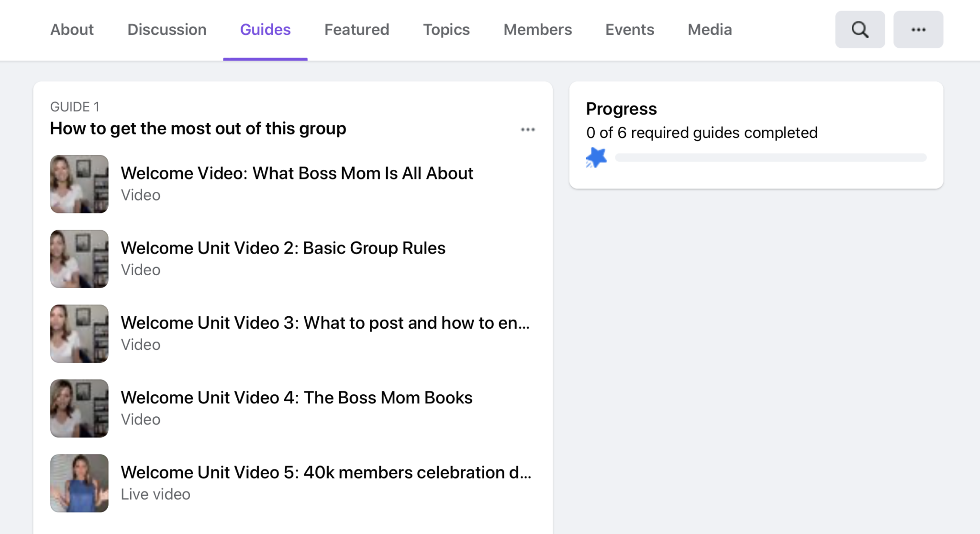Click 'How to get the most out of this group'
Screen dimensions: 980x534
pyautogui.click(x=198, y=128)
